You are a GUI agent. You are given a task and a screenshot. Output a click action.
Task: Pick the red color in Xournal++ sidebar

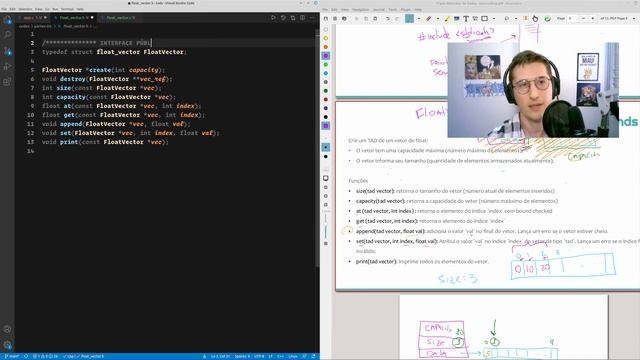pyautogui.click(x=326, y=100)
